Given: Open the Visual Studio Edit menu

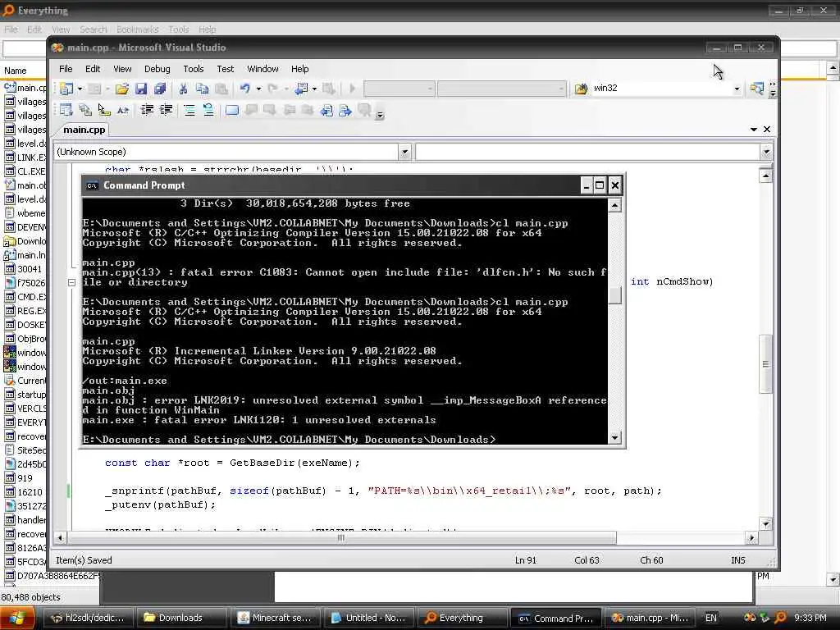Looking at the screenshot, I should coord(93,69).
